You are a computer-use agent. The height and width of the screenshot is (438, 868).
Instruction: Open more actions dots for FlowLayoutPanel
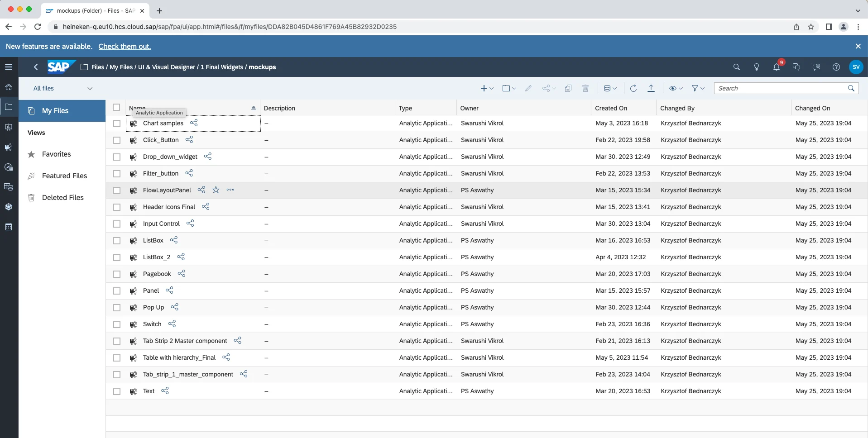click(x=230, y=190)
